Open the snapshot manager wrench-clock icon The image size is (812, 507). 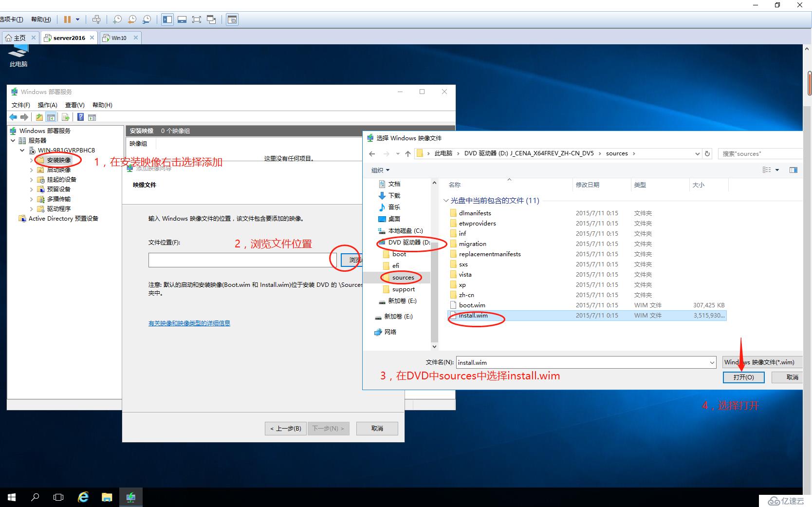[x=147, y=19]
